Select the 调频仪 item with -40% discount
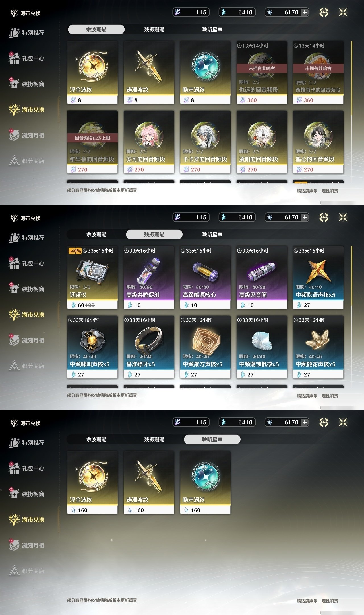 coord(92,278)
